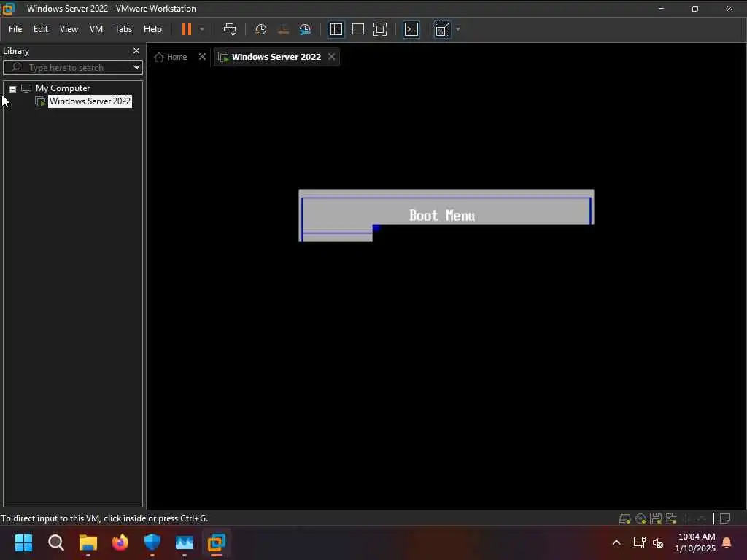
Task: Open the Edit menu
Action: [x=41, y=29]
